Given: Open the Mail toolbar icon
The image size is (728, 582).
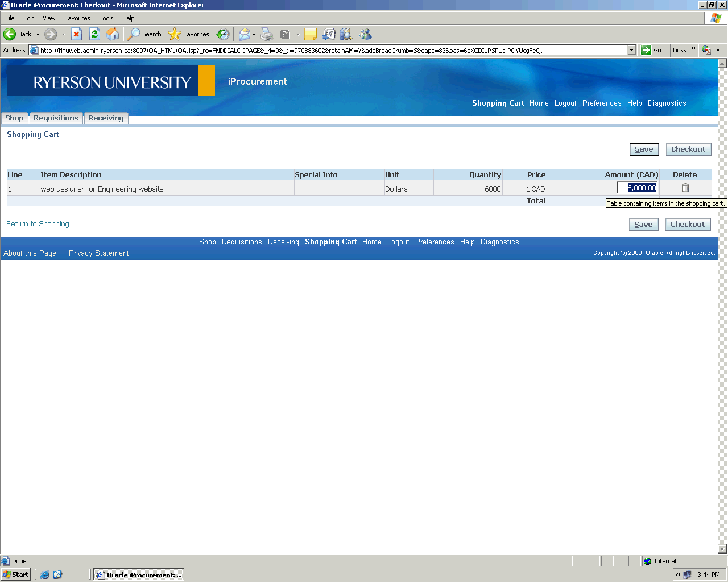Looking at the screenshot, I should (244, 34).
